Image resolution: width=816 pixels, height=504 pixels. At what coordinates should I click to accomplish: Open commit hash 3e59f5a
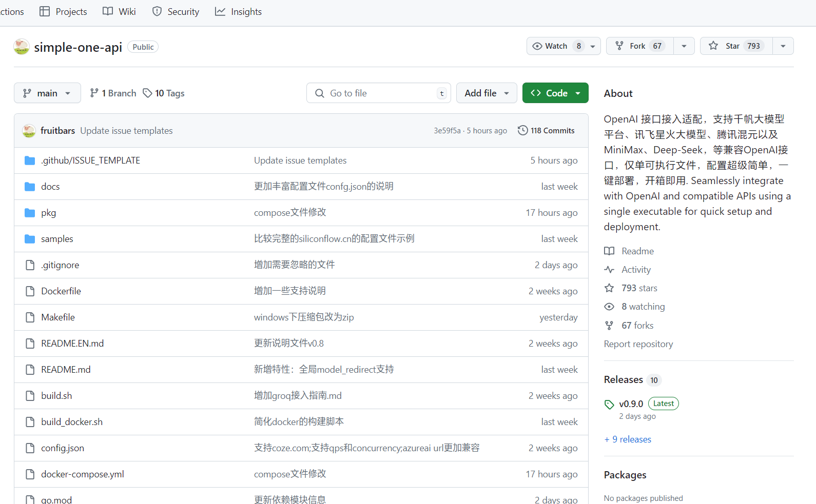click(x=447, y=131)
